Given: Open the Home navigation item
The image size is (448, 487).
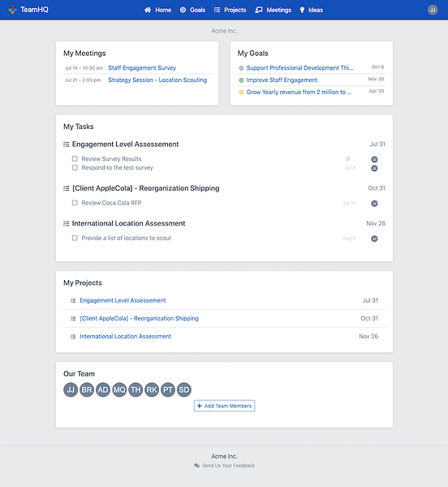Looking at the screenshot, I should [157, 10].
